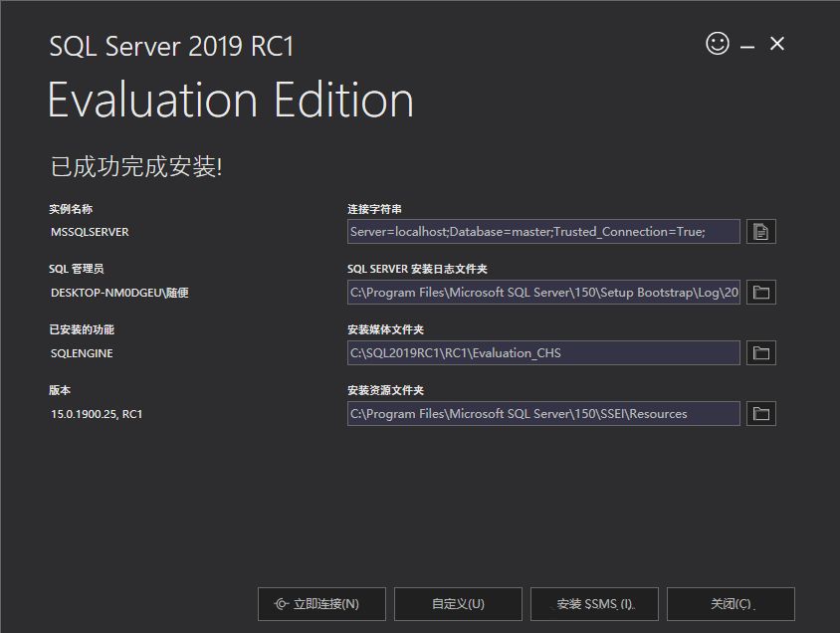This screenshot has width=840, height=633.
Task: Click the SQLENGINE installed feature text
Action: [x=82, y=353]
